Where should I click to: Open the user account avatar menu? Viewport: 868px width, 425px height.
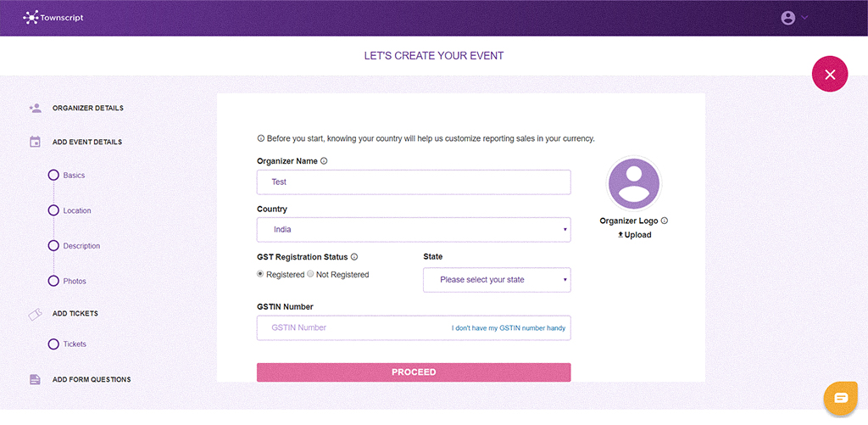[x=788, y=17]
